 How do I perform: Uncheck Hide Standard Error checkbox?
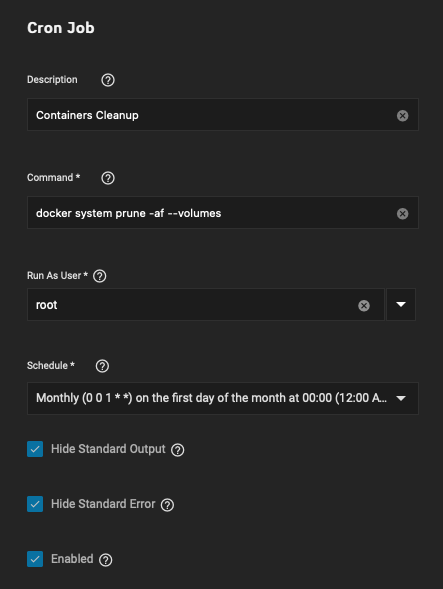click(x=35, y=504)
